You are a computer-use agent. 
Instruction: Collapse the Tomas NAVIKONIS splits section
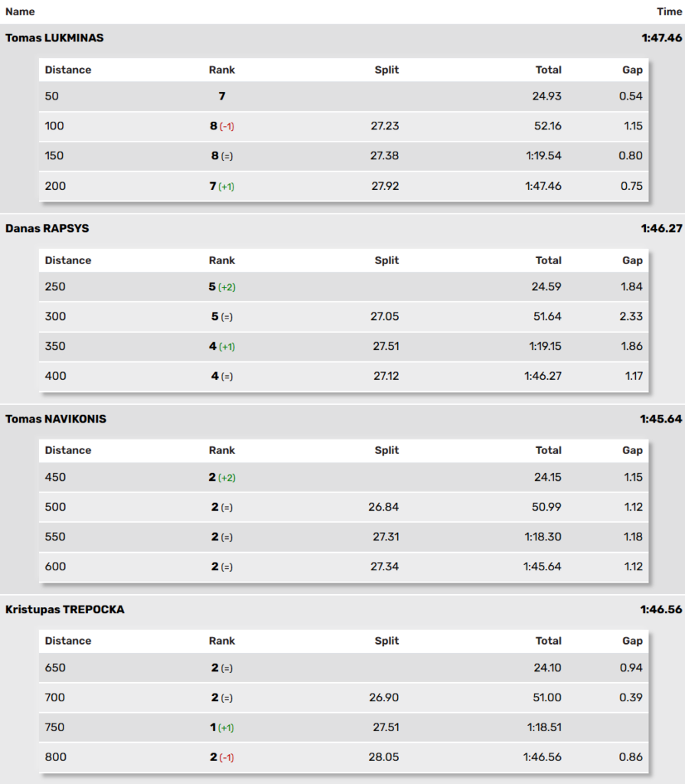pos(343,419)
